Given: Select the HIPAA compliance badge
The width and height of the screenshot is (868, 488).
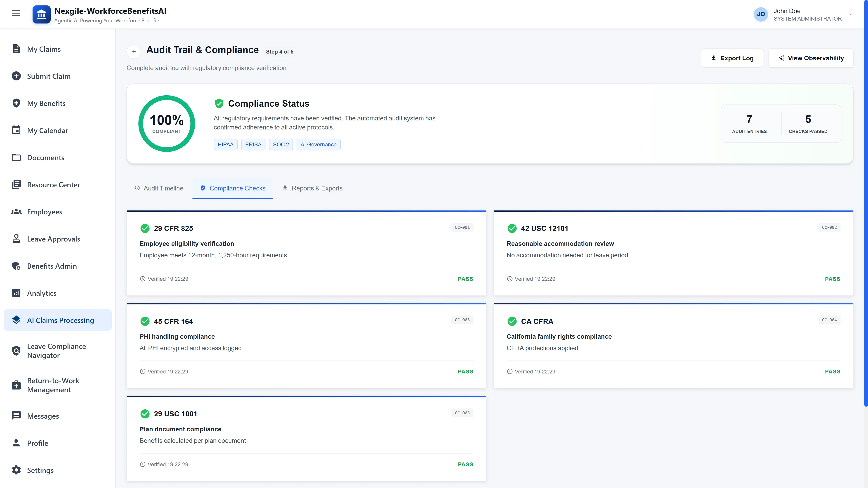Looking at the screenshot, I should (225, 145).
